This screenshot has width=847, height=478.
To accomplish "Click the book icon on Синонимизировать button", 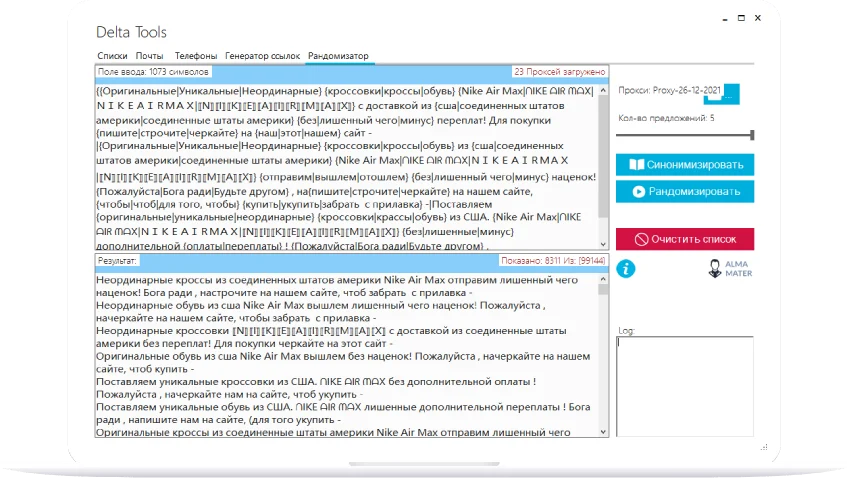I will coord(636,165).
